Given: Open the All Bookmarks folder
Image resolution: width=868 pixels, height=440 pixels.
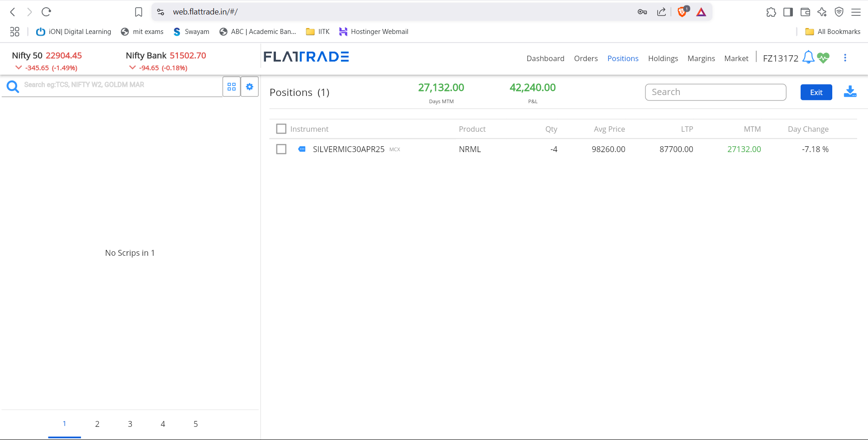Looking at the screenshot, I should click(x=833, y=32).
